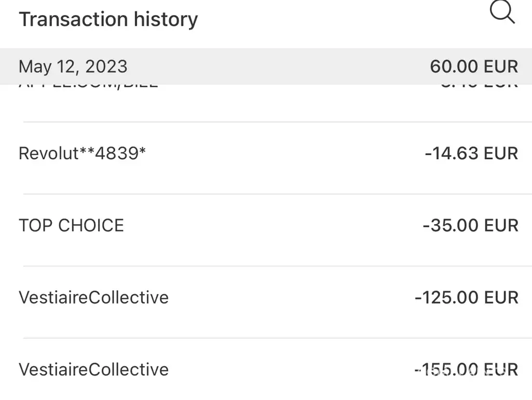Screen dimensions: 532x400
Task: Open the Revolut**4839* transaction
Action: (x=82, y=154)
